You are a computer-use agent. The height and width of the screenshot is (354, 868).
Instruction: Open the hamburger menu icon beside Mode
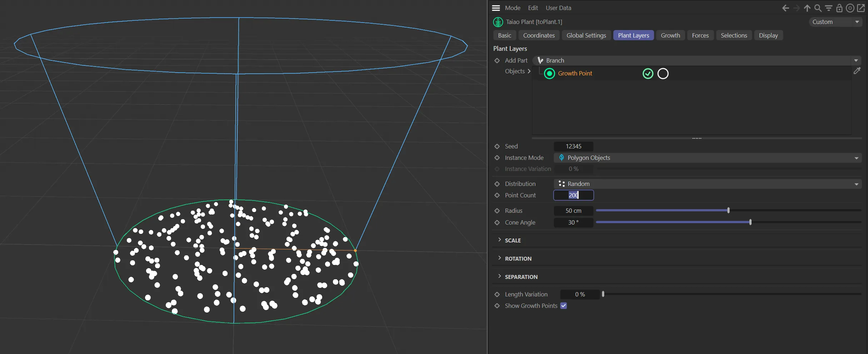(496, 8)
